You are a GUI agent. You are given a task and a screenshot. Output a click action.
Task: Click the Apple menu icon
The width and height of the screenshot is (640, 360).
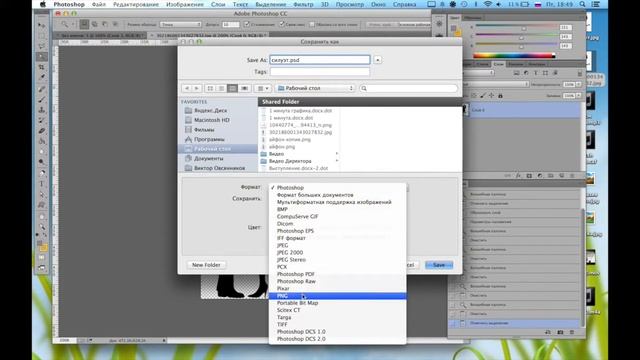pyautogui.click(x=43, y=4)
